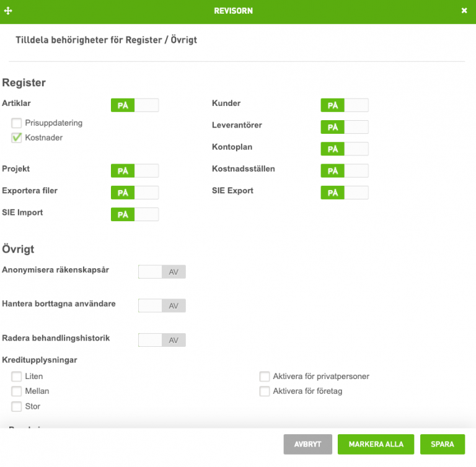Select the Mellan credit report checkbox
This screenshot has width=476, height=467.
(x=17, y=391)
